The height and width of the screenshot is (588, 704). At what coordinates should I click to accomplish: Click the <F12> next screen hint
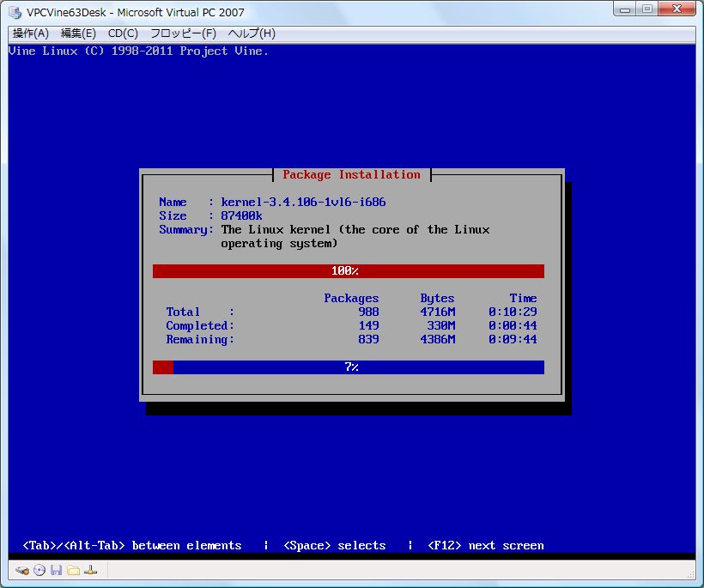[x=485, y=546]
